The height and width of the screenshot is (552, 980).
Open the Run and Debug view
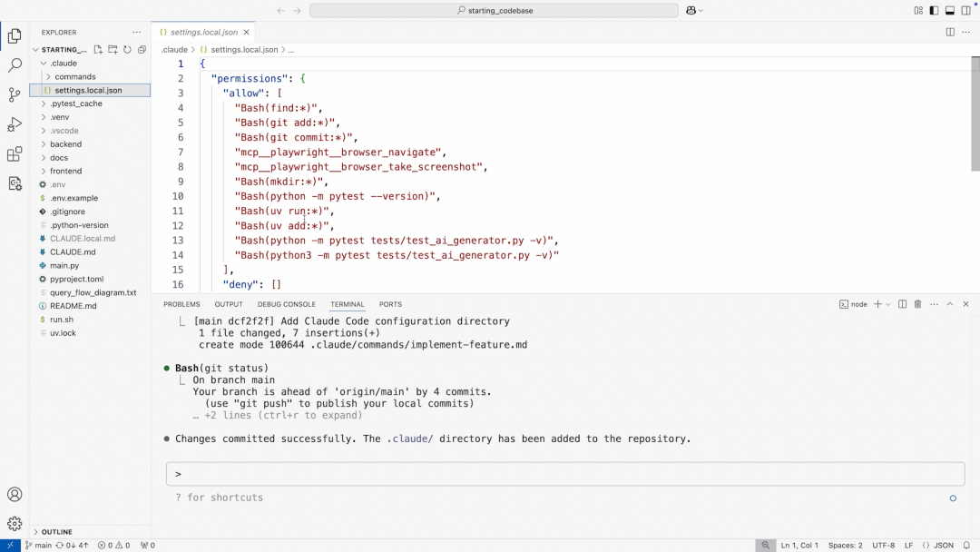click(15, 124)
